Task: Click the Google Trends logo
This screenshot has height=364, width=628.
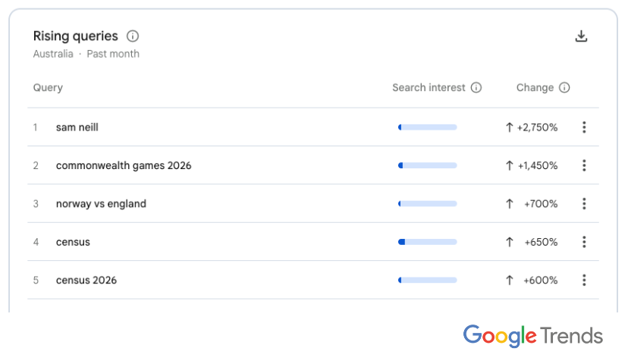Action: pos(532,336)
